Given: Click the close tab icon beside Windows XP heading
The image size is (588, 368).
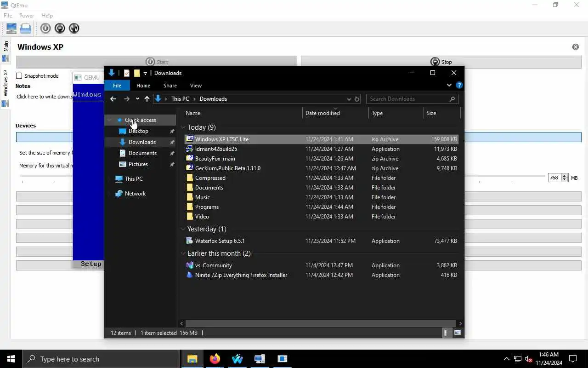Looking at the screenshot, I should pos(575,47).
